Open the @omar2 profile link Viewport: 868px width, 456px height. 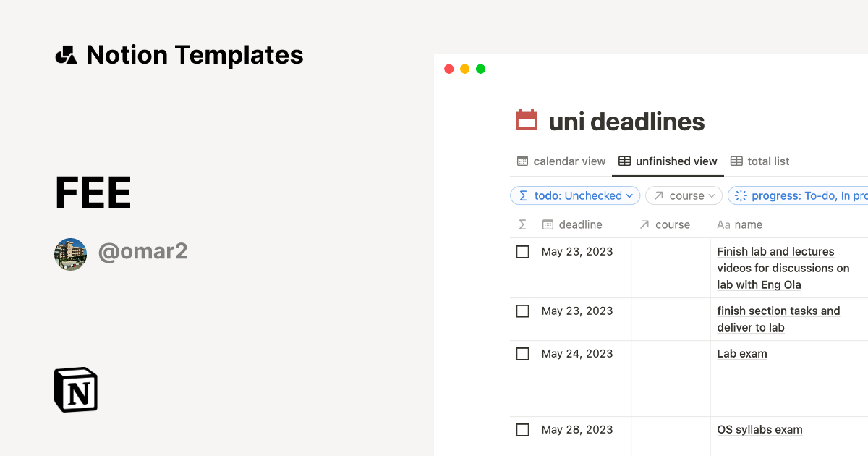pos(143,250)
